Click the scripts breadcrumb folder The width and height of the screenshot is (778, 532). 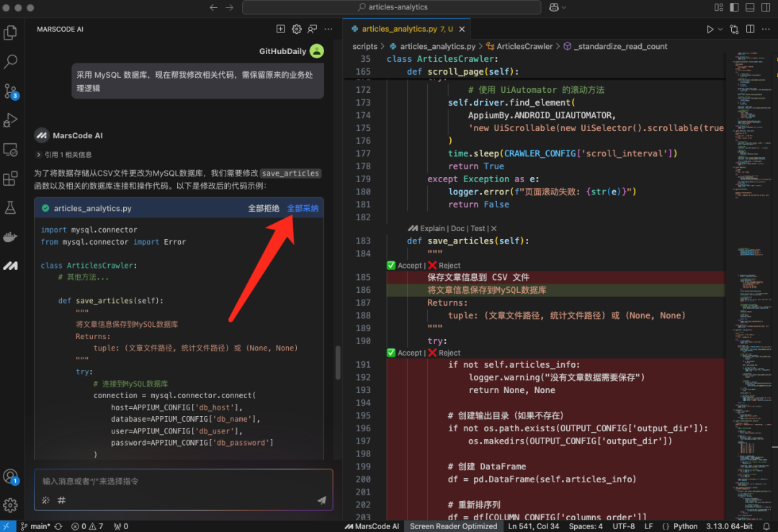point(365,46)
